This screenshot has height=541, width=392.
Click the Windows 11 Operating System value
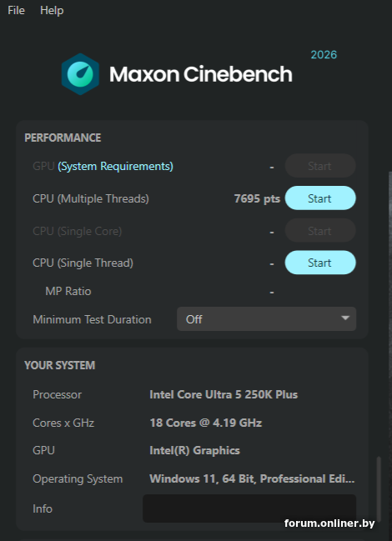(x=252, y=478)
